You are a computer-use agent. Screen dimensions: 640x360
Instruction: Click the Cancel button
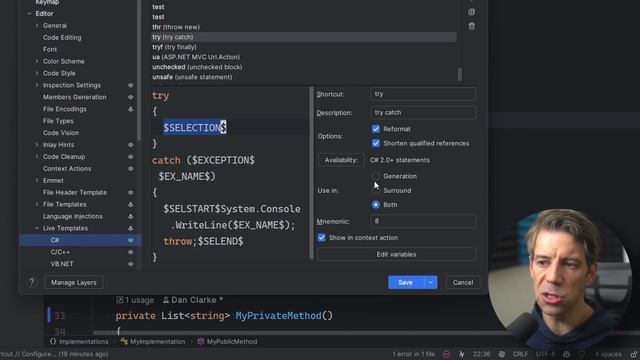[x=463, y=282]
